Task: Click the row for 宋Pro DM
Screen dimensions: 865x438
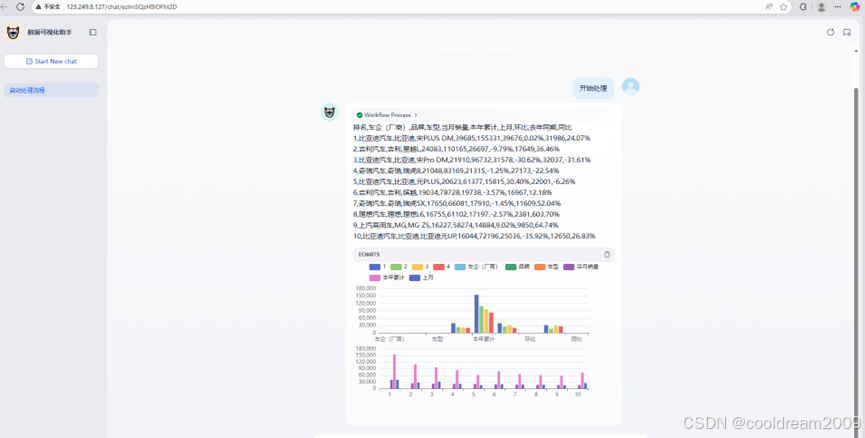Action: coord(472,160)
